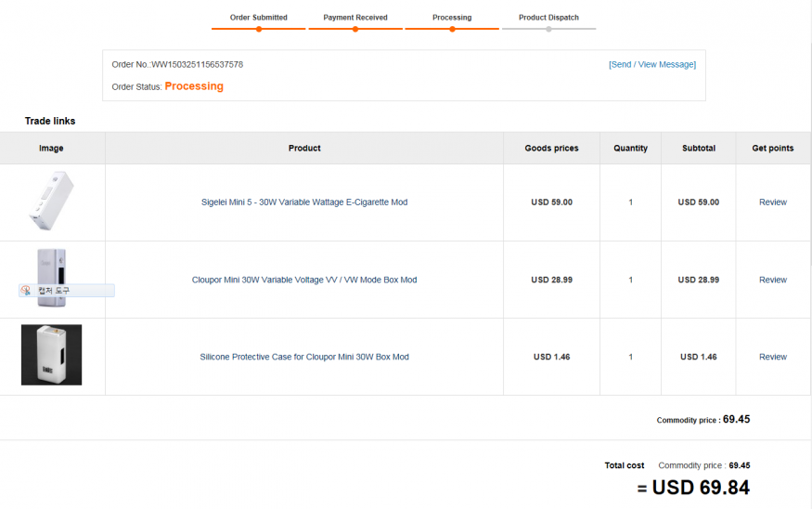Click the Trade links heading
Viewport: 812px width, 509px height.
point(50,121)
